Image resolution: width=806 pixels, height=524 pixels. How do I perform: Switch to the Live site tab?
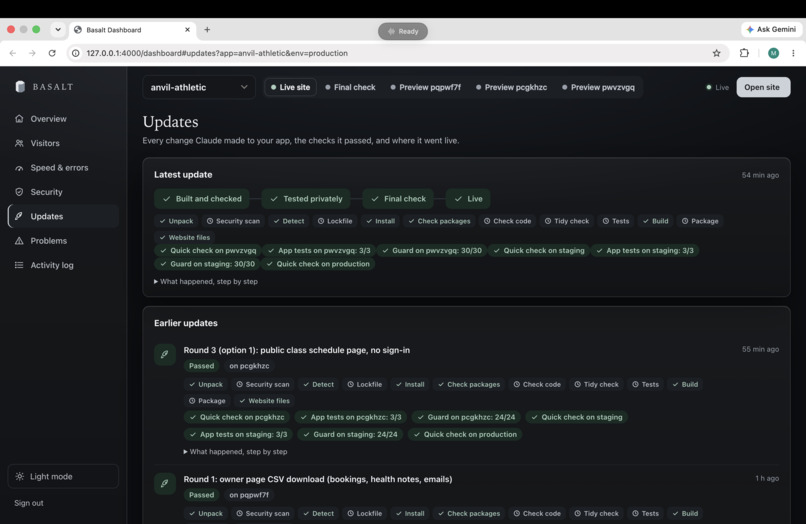(290, 87)
